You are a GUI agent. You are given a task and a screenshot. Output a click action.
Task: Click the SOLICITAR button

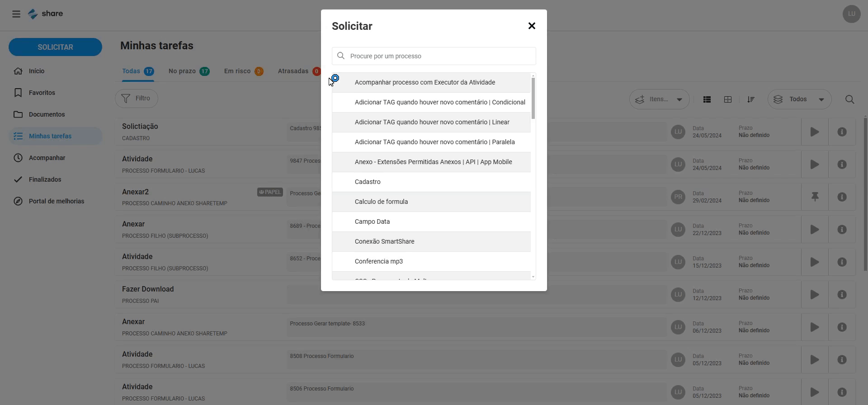click(55, 47)
